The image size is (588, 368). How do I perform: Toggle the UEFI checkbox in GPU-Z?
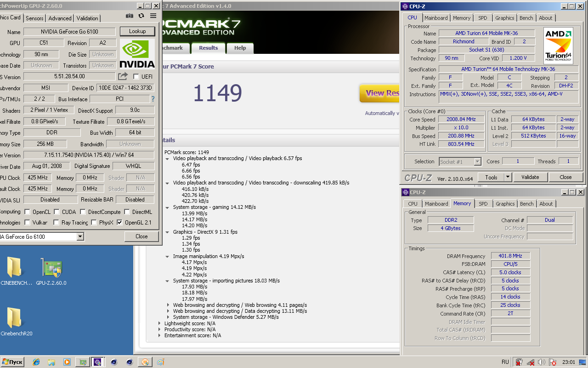click(136, 77)
